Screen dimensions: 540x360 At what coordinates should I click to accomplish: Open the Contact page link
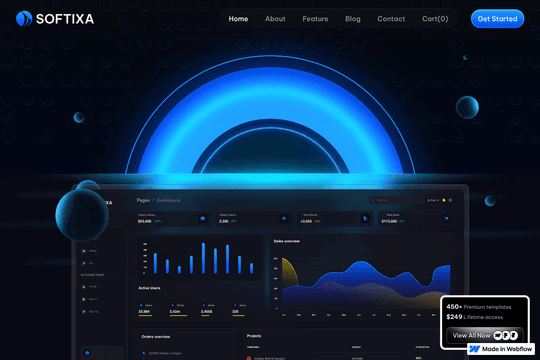coord(391,19)
